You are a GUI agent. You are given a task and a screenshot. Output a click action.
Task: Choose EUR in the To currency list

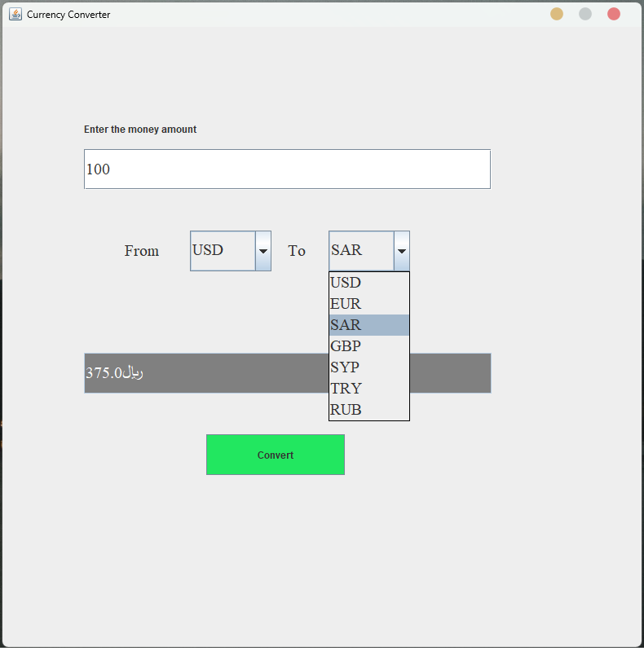tap(368, 304)
